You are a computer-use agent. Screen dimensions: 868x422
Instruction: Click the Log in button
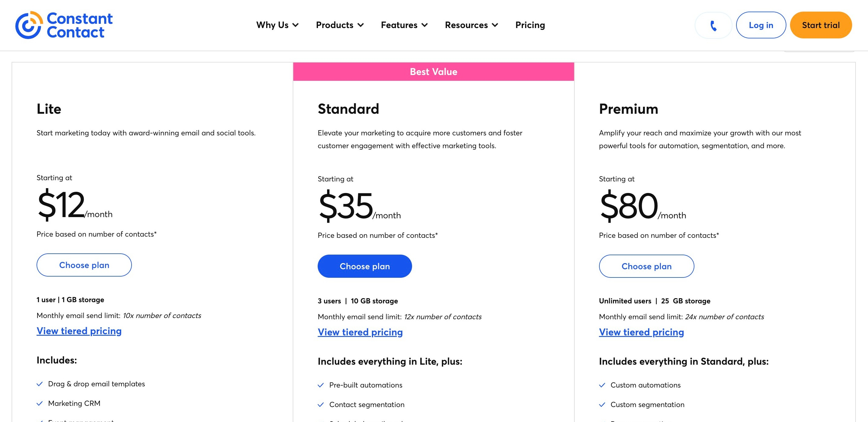(x=761, y=25)
